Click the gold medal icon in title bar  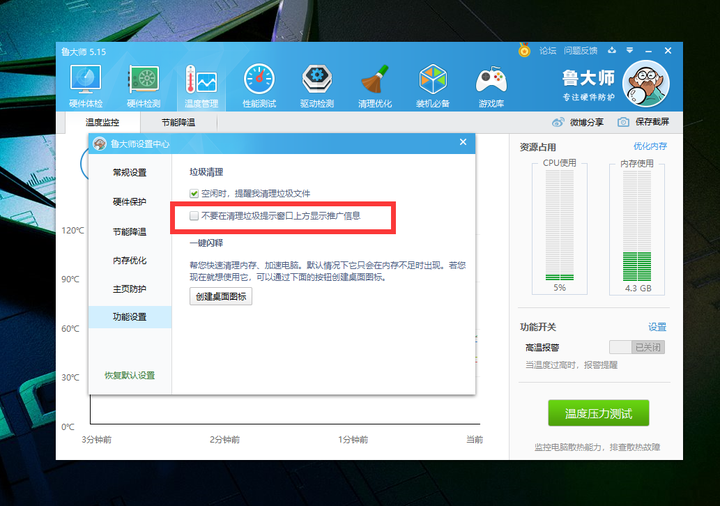click(x=524, y=50)
